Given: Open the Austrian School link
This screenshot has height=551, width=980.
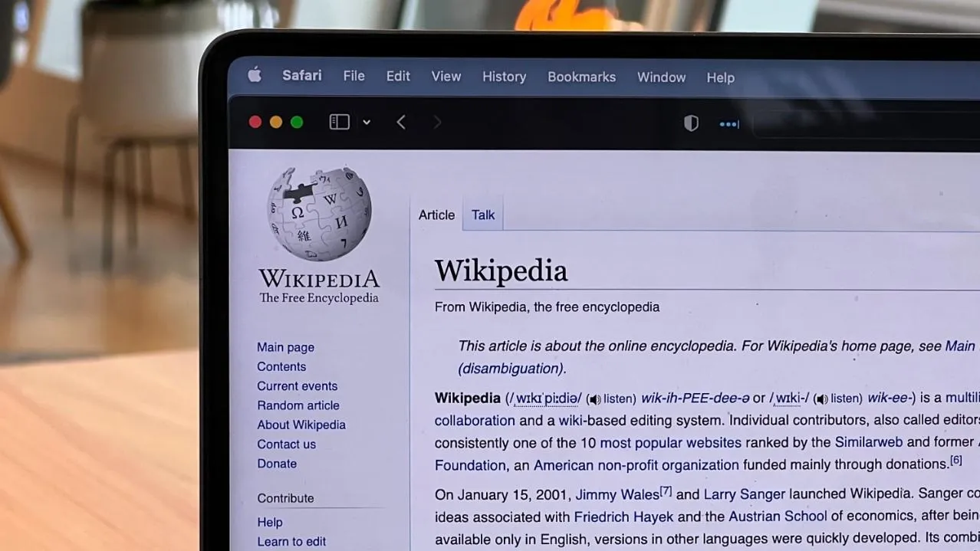Looking at the screenshot, I should [x=778, y=516].
